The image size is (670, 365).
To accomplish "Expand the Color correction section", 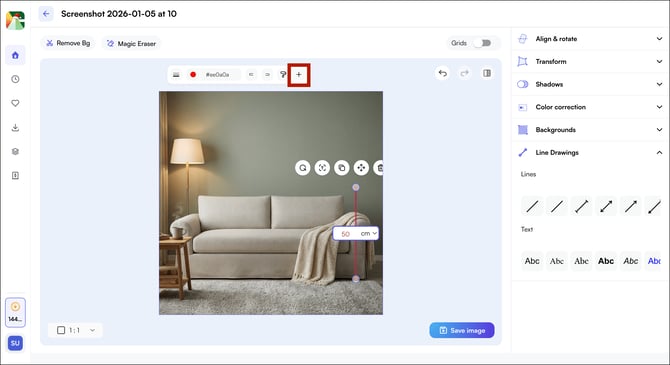I will (x=589, y=107).
